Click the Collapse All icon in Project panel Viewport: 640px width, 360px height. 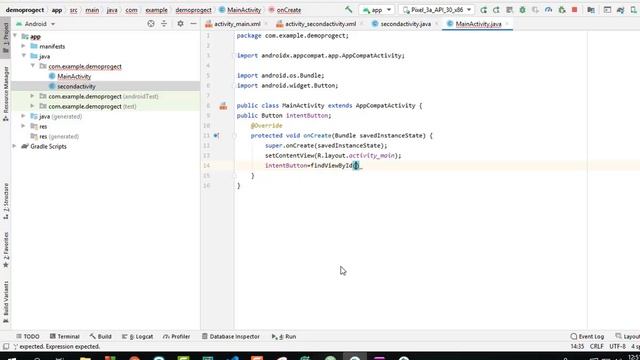point(164,24)
